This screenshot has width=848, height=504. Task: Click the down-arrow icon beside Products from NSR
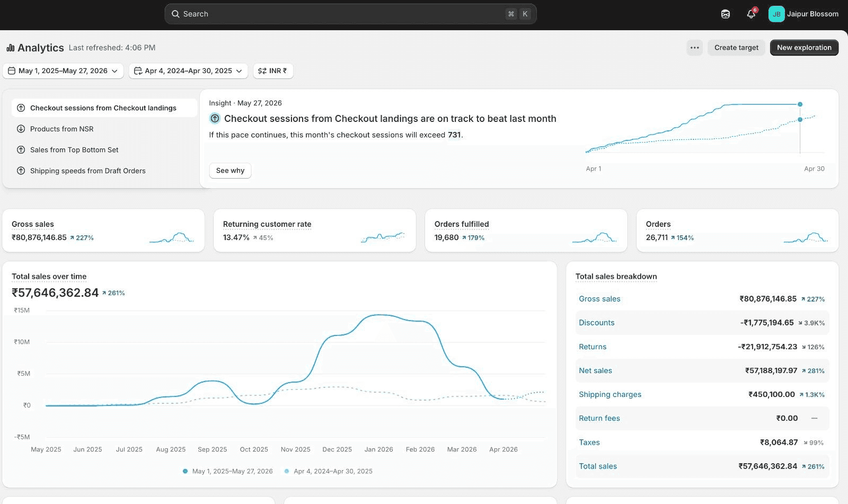[21, 129]
